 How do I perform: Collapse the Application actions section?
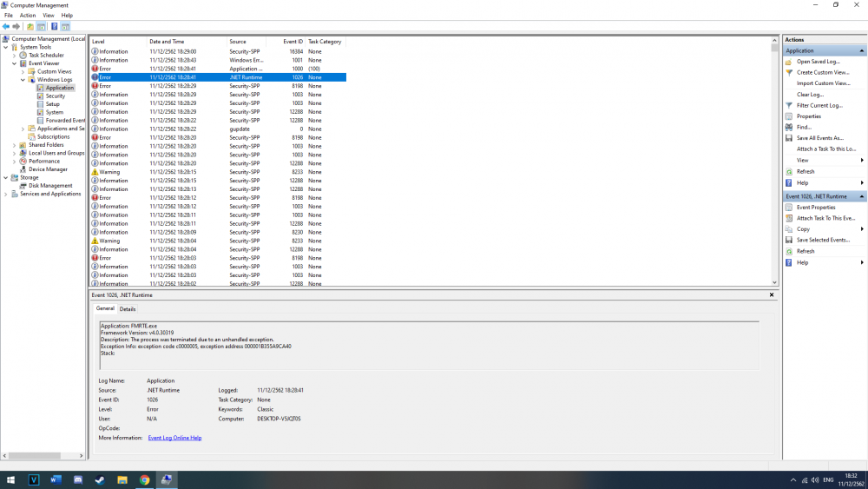point(862,51)
